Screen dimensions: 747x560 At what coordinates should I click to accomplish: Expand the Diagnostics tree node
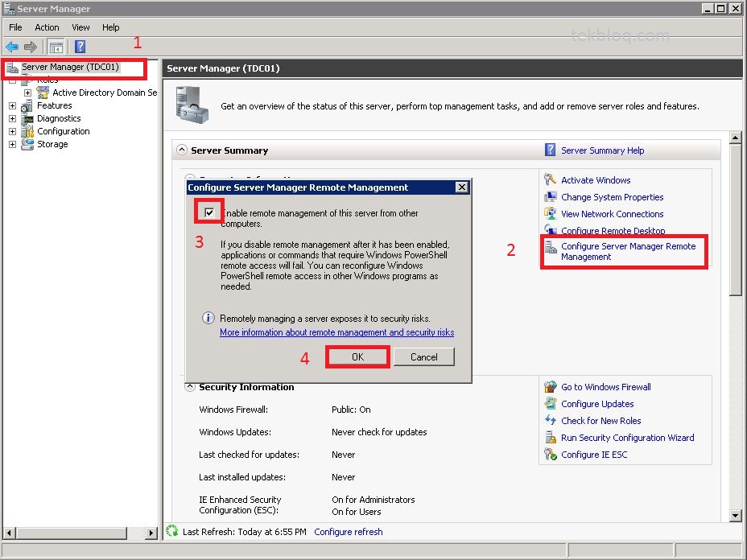point(12,118)
